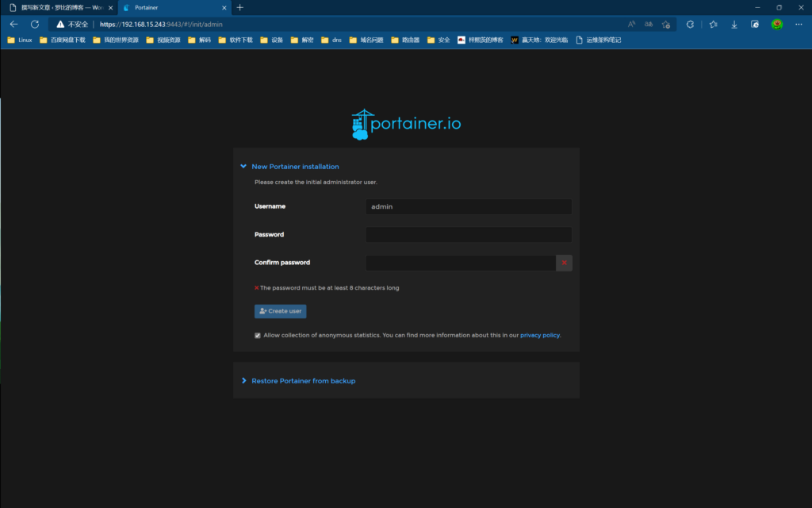Click the read aloud icon in address bar

pyautogui.click(x=632, y=25)
